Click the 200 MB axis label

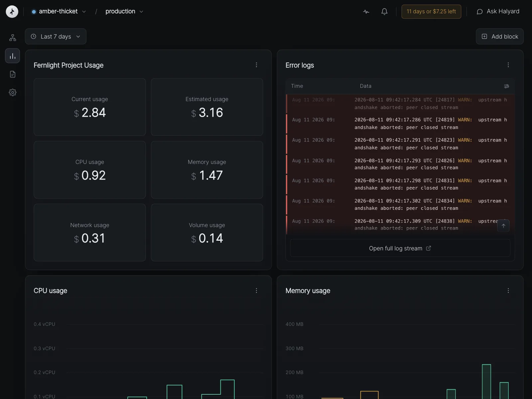294,372
